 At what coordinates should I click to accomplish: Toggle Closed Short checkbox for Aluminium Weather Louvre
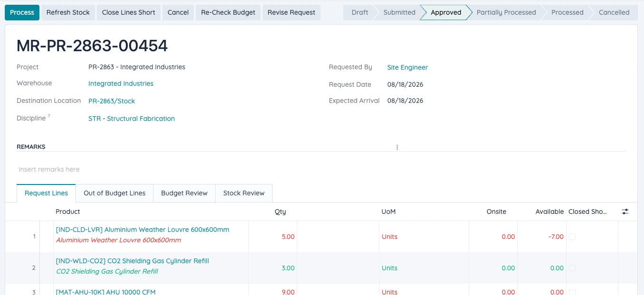[572, 237]
